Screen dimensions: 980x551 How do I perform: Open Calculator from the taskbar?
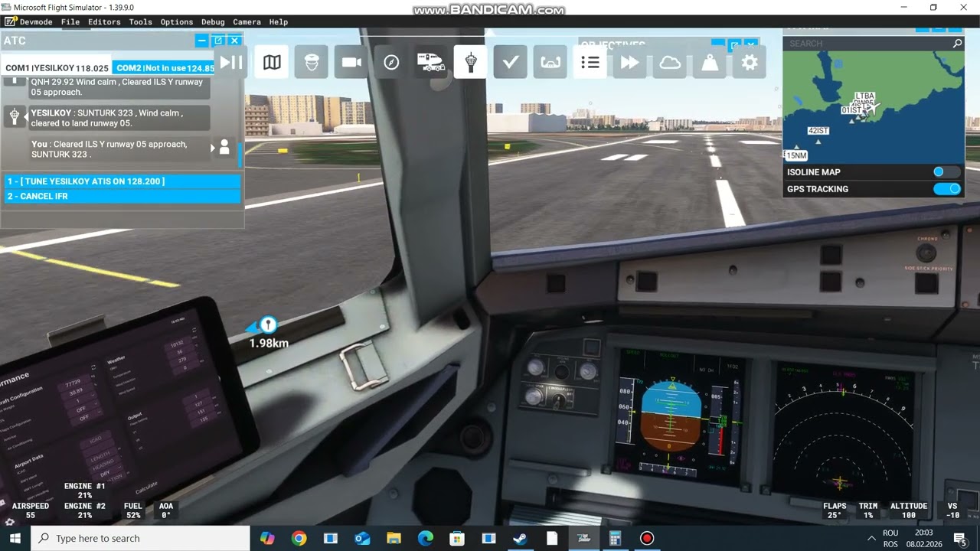point(615,539)
